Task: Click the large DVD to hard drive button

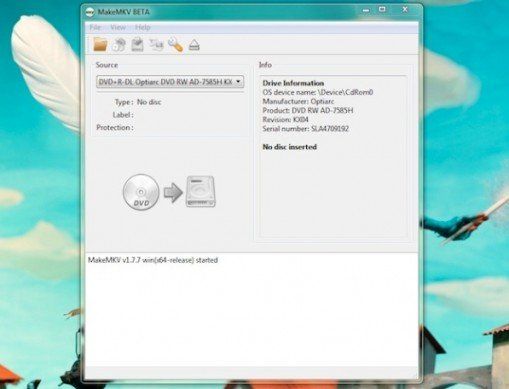Action: tap(169, 192)
